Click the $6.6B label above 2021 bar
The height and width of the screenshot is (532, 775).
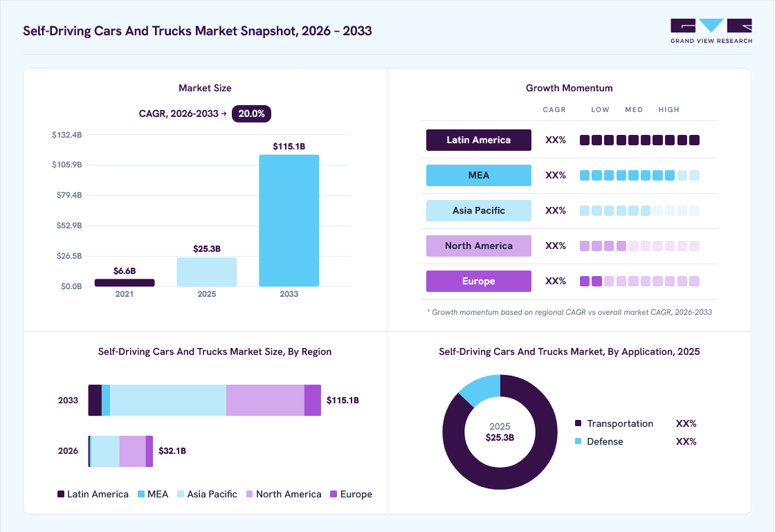coord(125,270)
